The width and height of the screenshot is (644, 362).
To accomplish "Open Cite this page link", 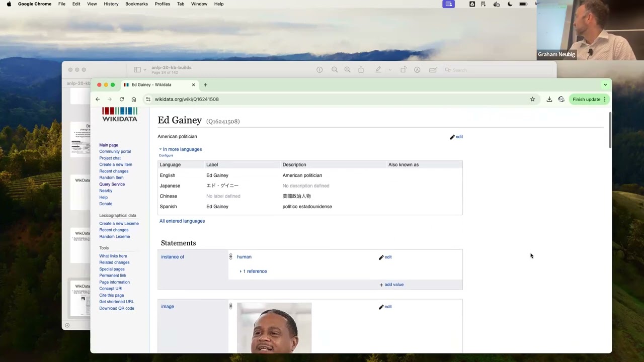I will [x=111, y=296].
